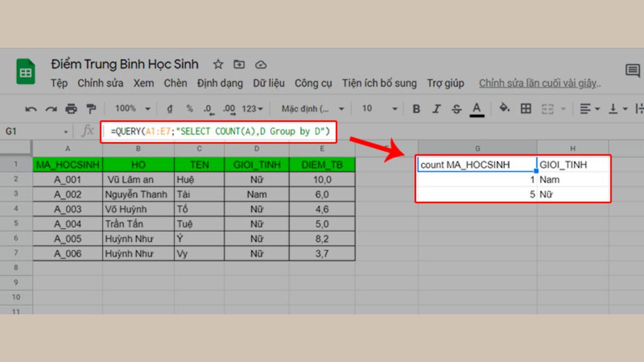Toggle strikethrough formatting

[x=456, y=108]
